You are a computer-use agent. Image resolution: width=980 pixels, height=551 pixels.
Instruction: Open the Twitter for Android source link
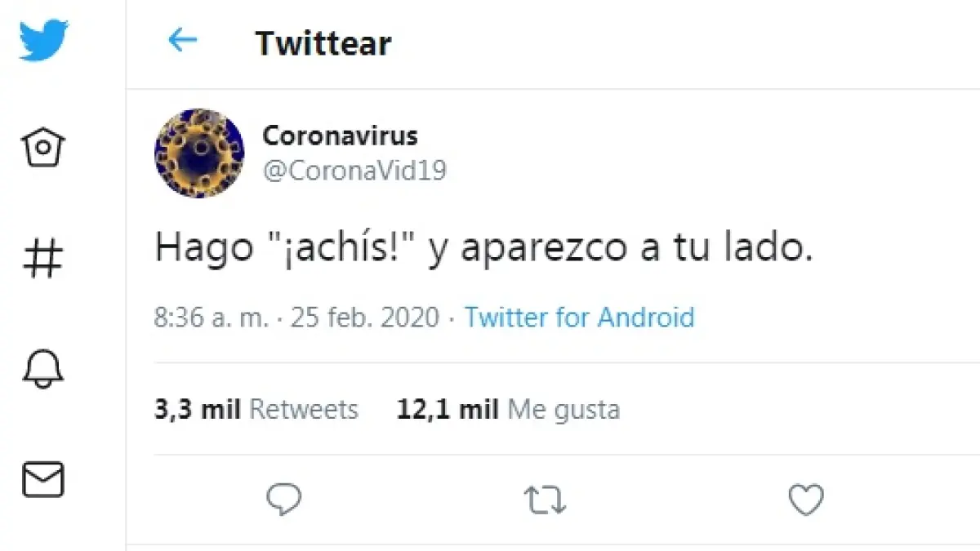click(x=579, y=317)
